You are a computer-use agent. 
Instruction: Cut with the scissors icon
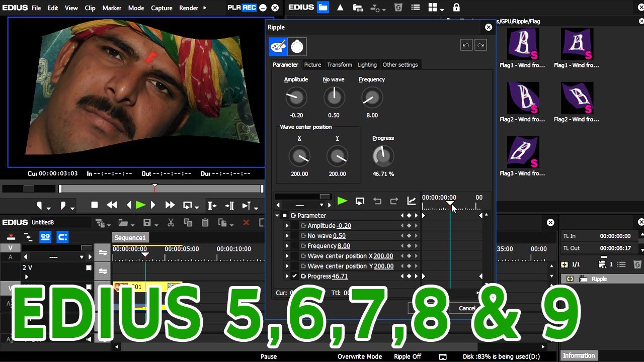(171, 223)
